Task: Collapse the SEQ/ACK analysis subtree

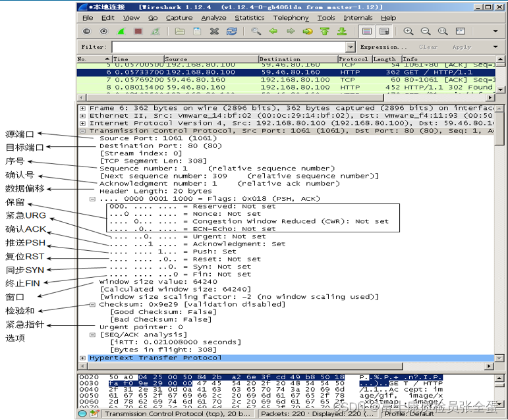Action: 92,334
